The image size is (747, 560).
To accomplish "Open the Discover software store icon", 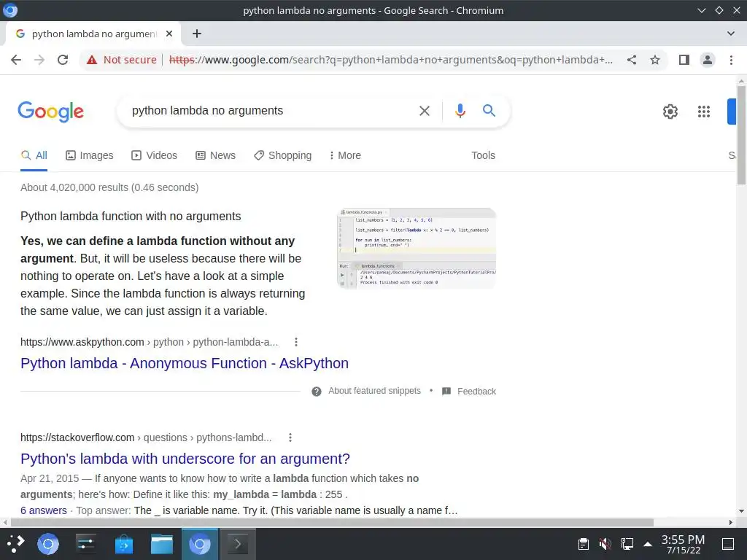I will coord(124,544).
